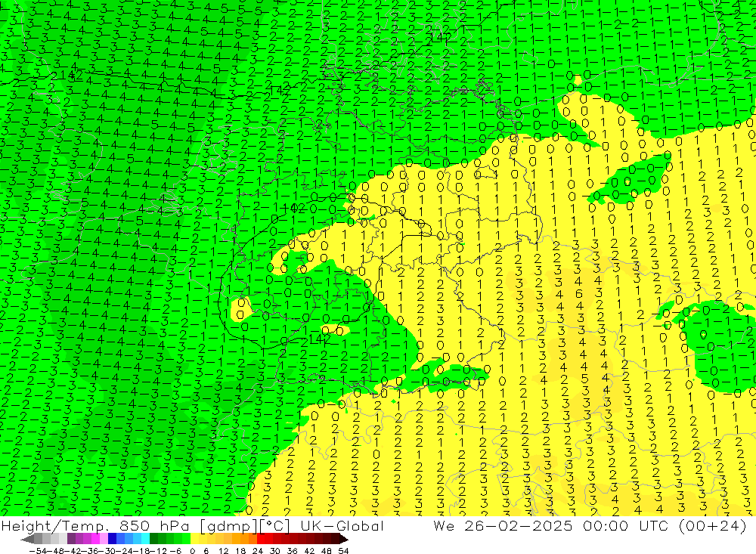
Task: Click the '-42' legend scale label
Action: [x=73, y=551]
